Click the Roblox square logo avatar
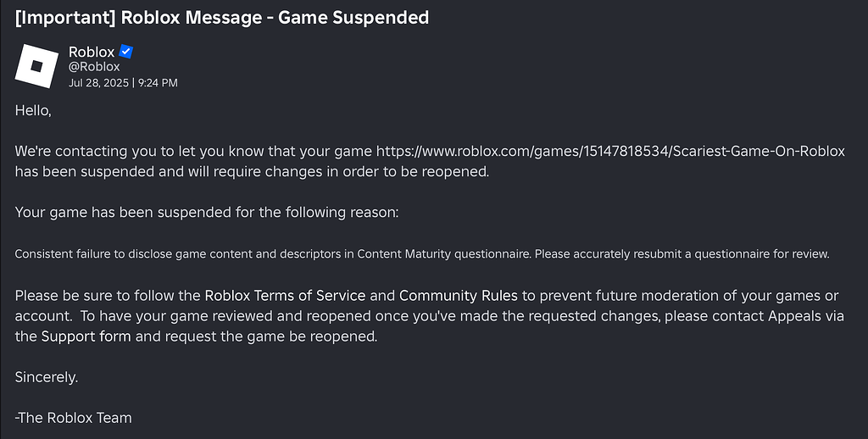Screen dimensions: 868x439 (36, 66)
